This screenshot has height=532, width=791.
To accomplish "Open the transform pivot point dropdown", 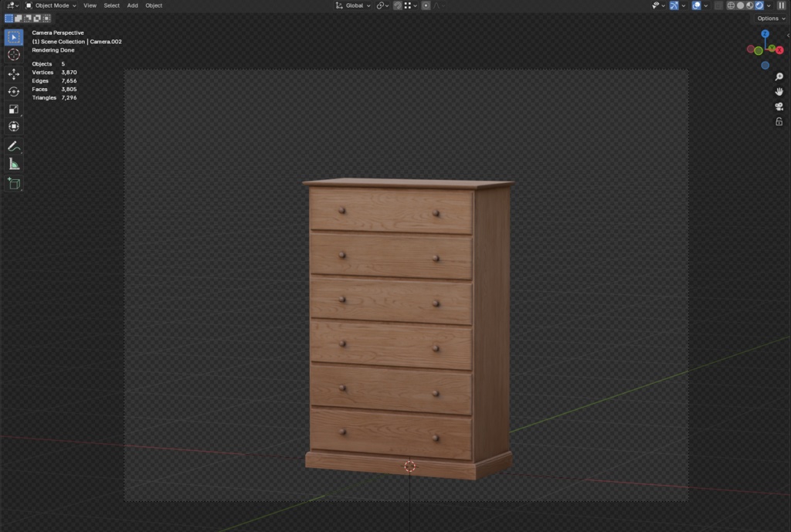I will (x=382, y=5).
